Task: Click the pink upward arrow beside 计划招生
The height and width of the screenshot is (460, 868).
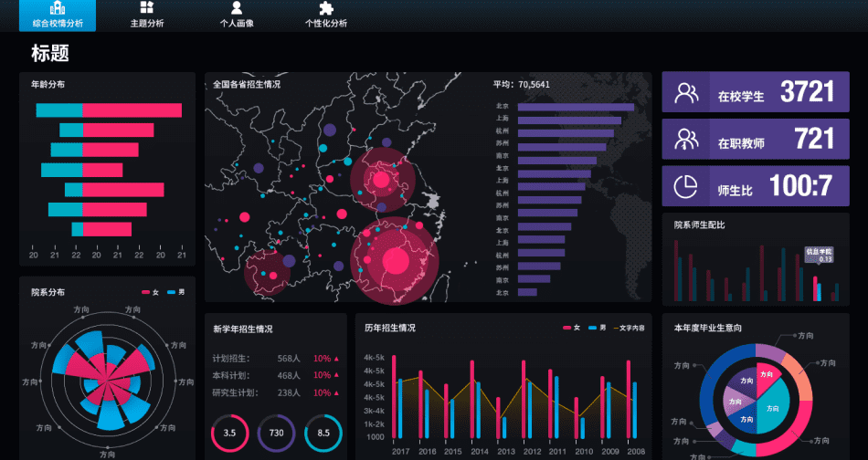Action: [x=336, y=359]
